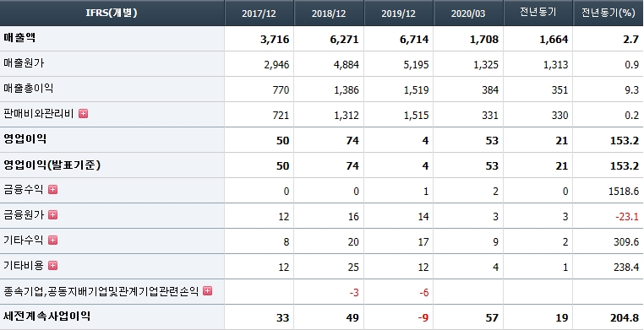This screenshot has height=330, width=644.
Task: Click 기타수익 value 20 for 2018/12
Action: tap(352, 242)
